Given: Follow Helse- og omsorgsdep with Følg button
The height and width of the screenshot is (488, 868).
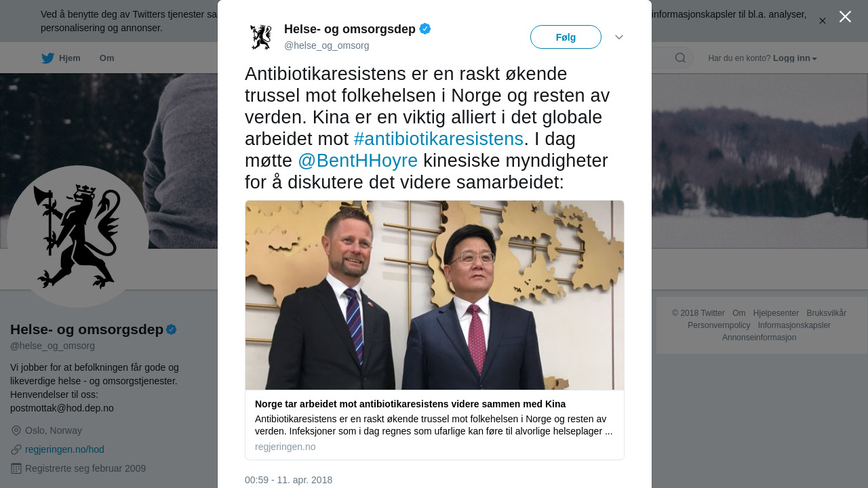Looking at the screenshot, I should coord(566,37).
